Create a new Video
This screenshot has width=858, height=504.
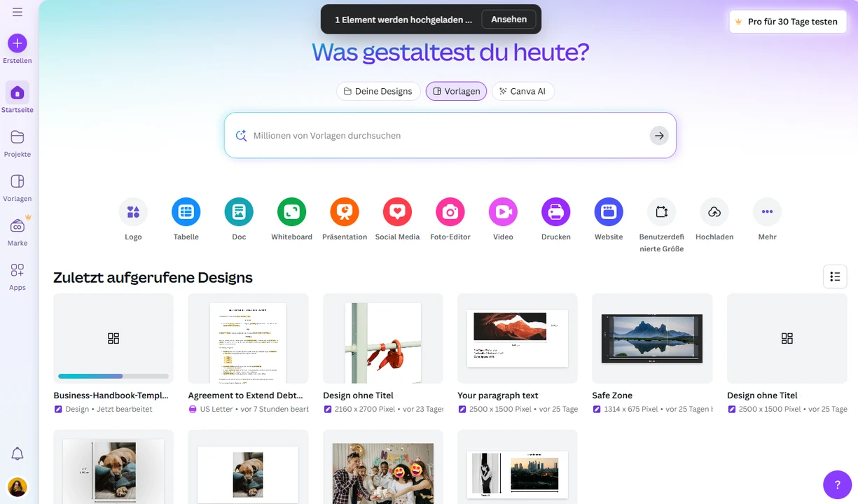[503, 211]
